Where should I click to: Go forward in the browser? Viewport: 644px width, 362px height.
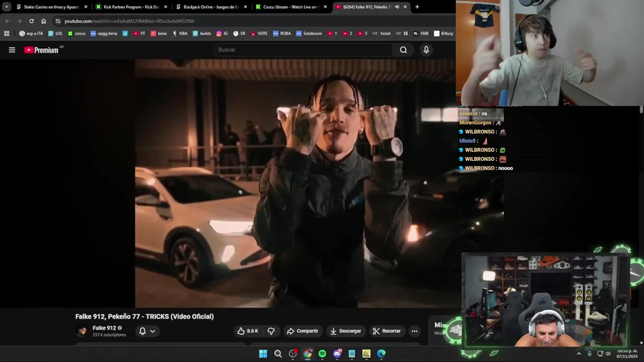click(x=19, y=21)
